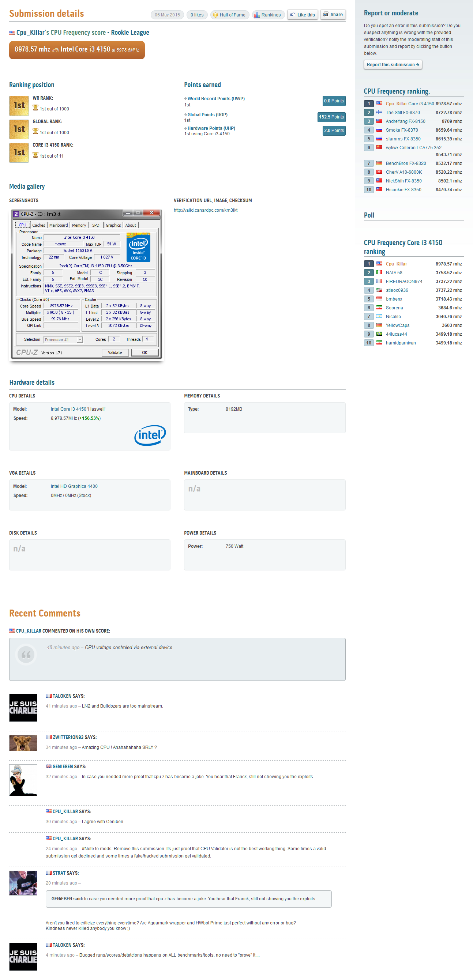Click the Finland flag next to The Stilt

(379, 112)
